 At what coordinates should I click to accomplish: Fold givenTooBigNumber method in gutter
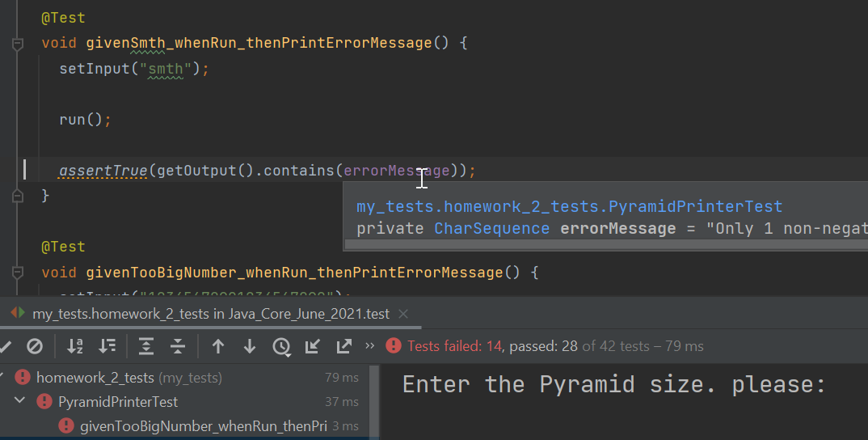[x=18, y=272]
